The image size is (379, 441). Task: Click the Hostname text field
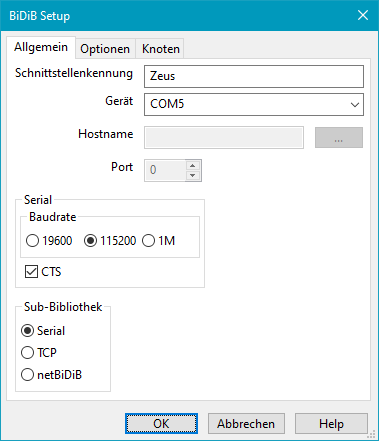pos(224,137)
